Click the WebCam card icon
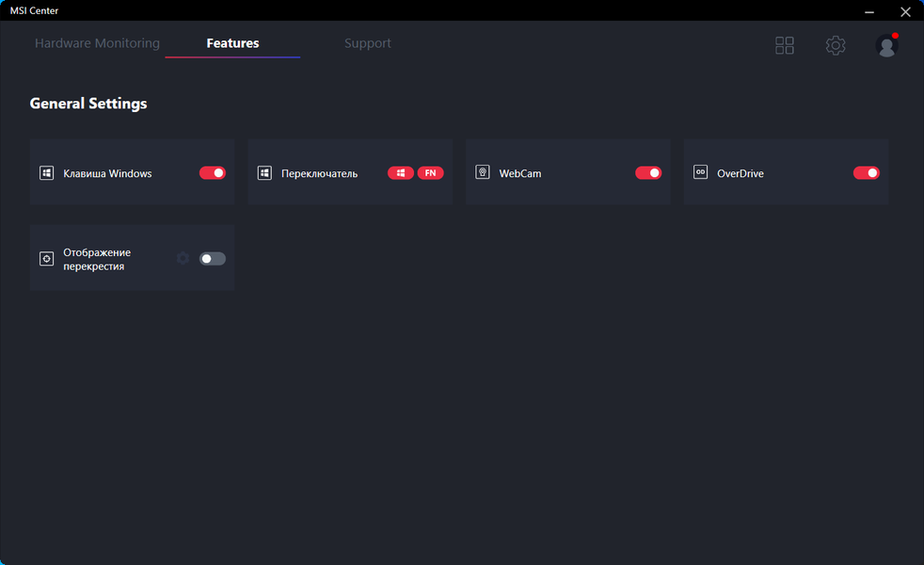Viewport: 924px width, 565px height. pos(483,172)
